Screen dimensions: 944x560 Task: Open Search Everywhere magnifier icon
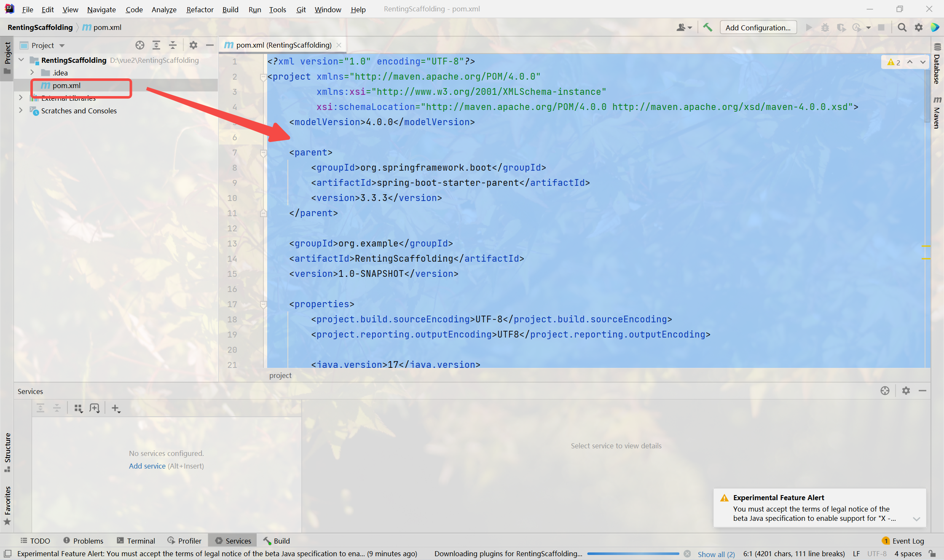(x=902, y=27)
